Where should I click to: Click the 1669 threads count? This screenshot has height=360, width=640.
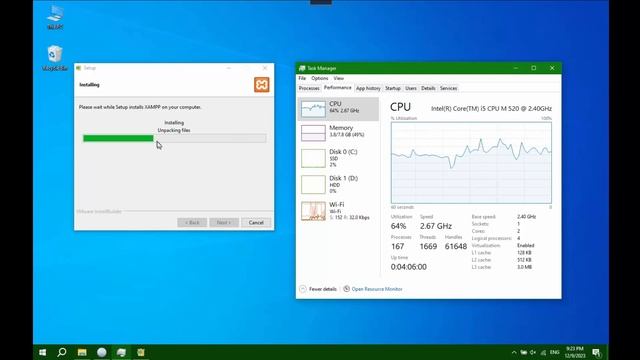[x=428, y=246]
